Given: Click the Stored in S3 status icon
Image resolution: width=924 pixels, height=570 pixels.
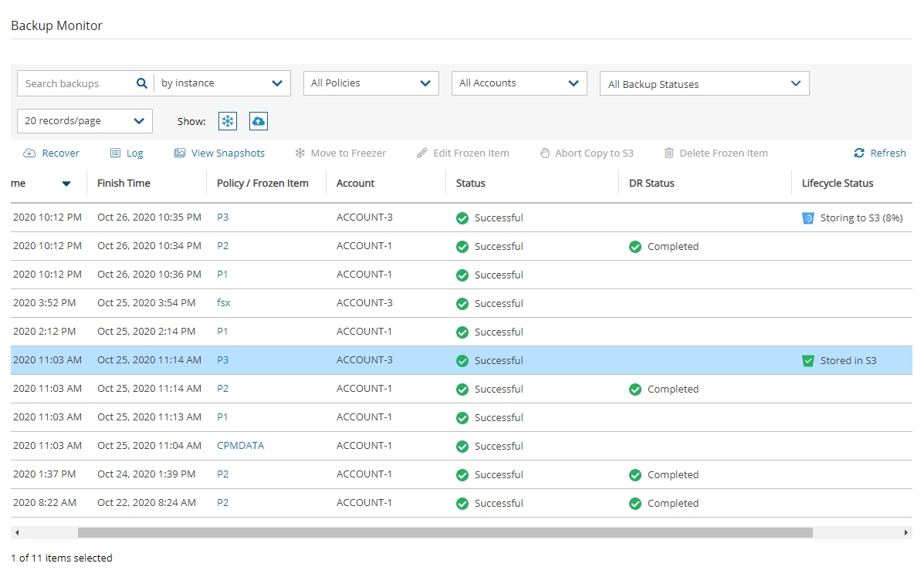Looking at the screenshot, I should tap(808, 361).
